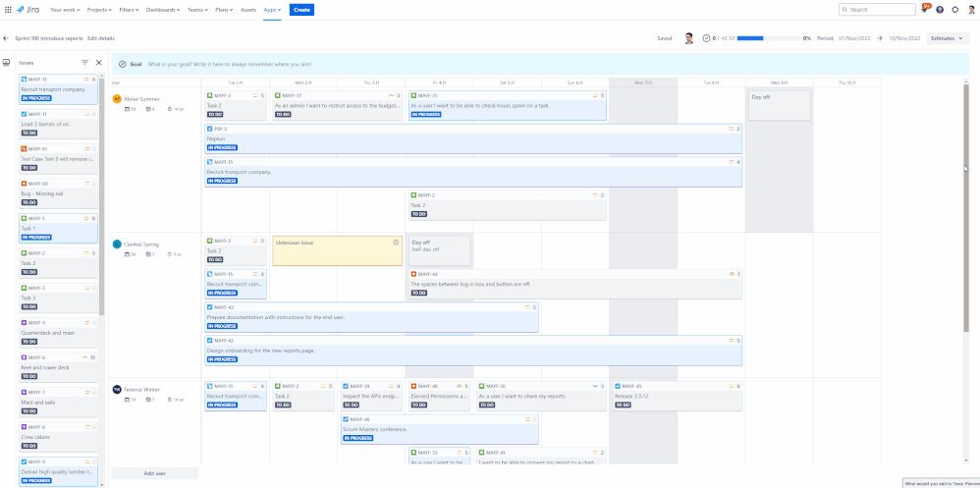Open the MAYF-42 Design onboarding card

pos(473,351)
